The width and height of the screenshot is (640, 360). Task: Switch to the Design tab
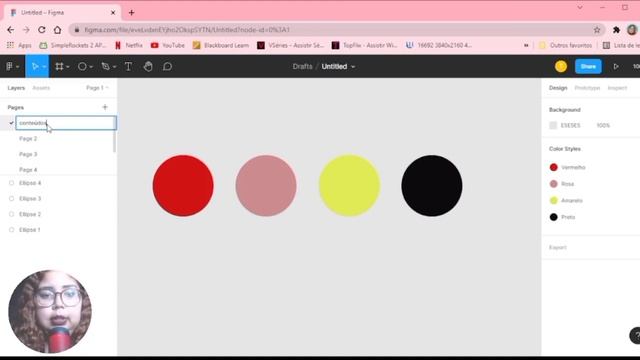click(558, 88)
